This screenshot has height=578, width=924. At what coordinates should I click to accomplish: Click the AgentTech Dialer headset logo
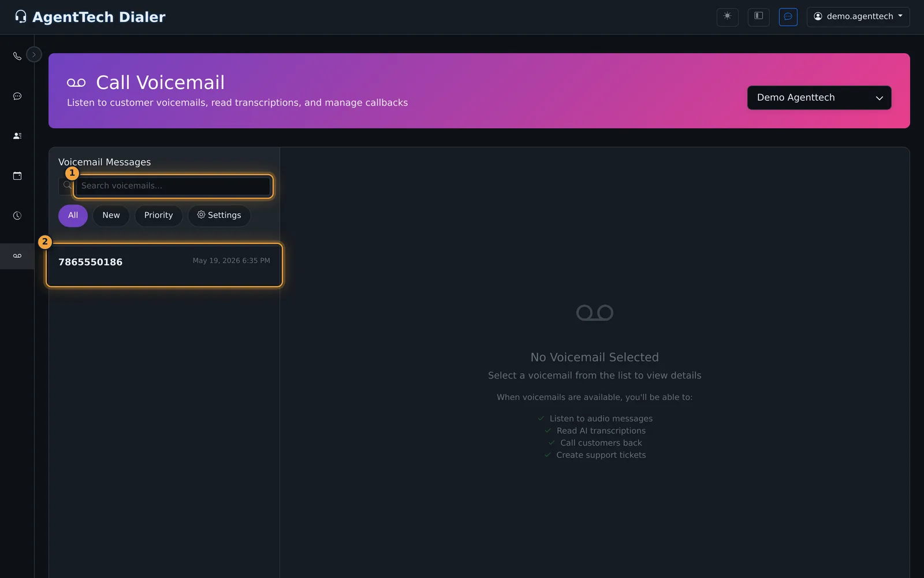click(21, 17)
